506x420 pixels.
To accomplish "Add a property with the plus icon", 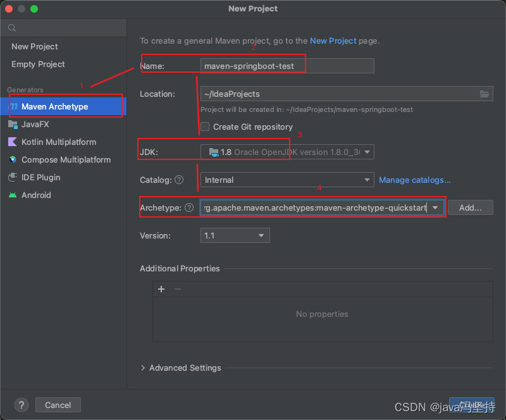I will pyautogui.click(x=161, y=289).
